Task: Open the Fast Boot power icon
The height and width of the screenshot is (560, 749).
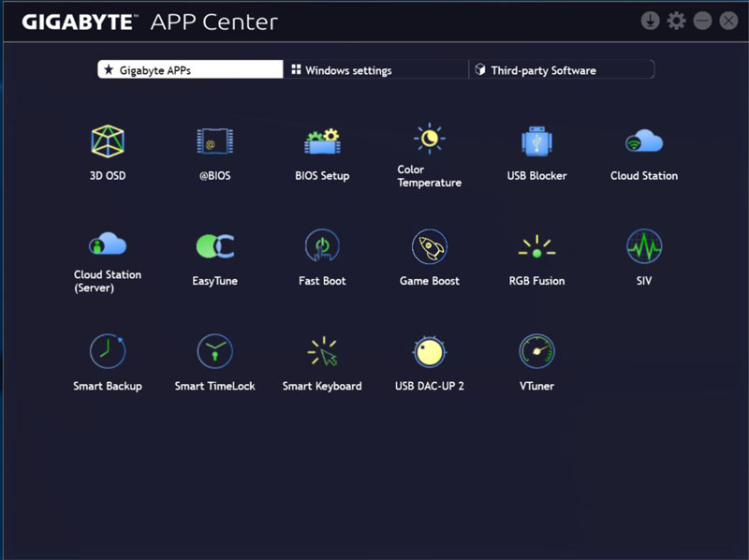Action: click(x=322, y=245)
